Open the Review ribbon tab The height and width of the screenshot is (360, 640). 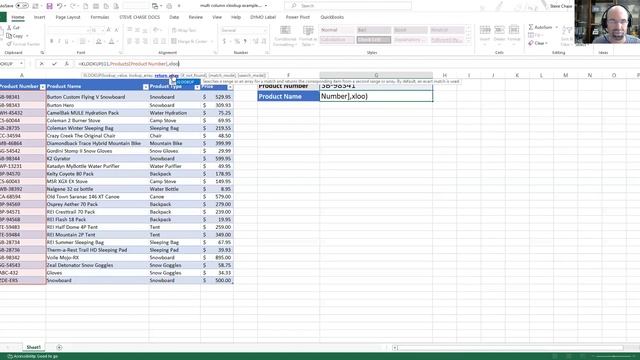coord(196,17)
